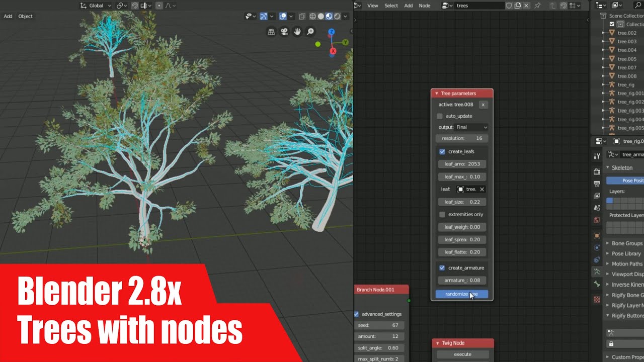Open the viewport Object menu
644x362 pixels.
[x=25, y=16]
